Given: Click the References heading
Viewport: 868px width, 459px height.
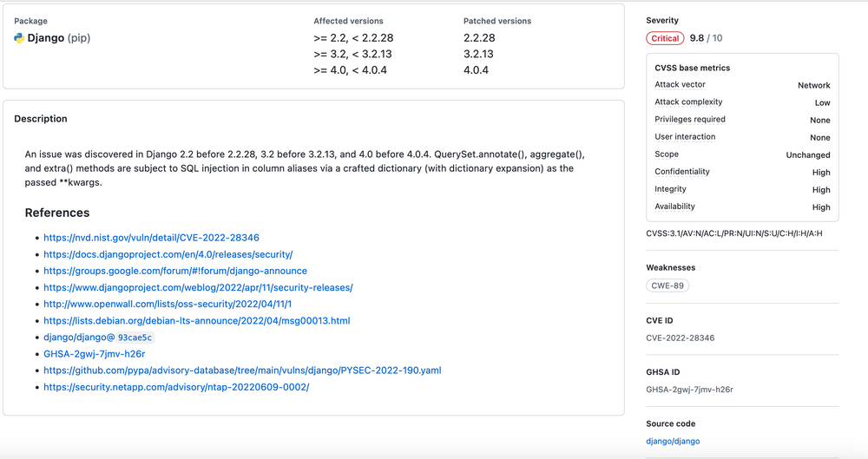Looking at the screenshot, I should coord(57,213).
